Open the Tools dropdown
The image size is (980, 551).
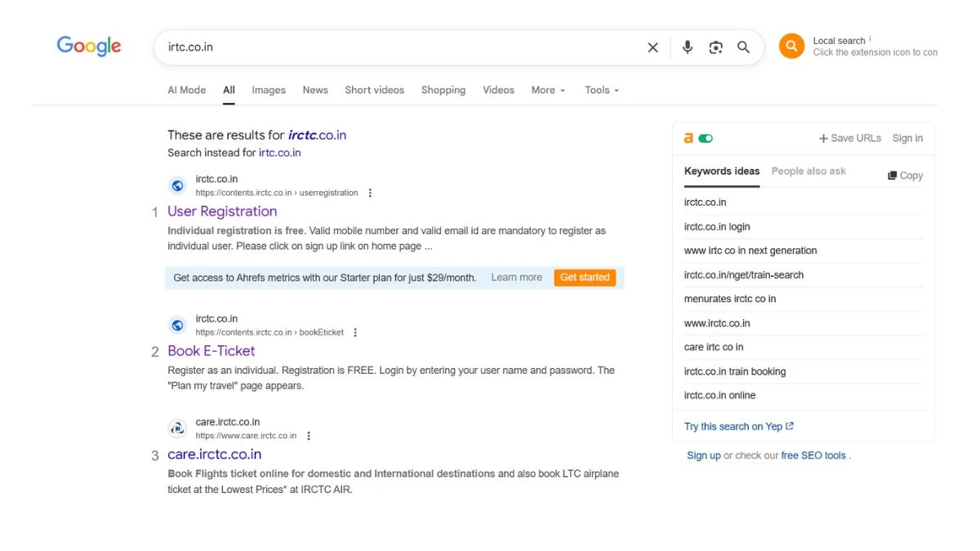(x=601, y=90)
